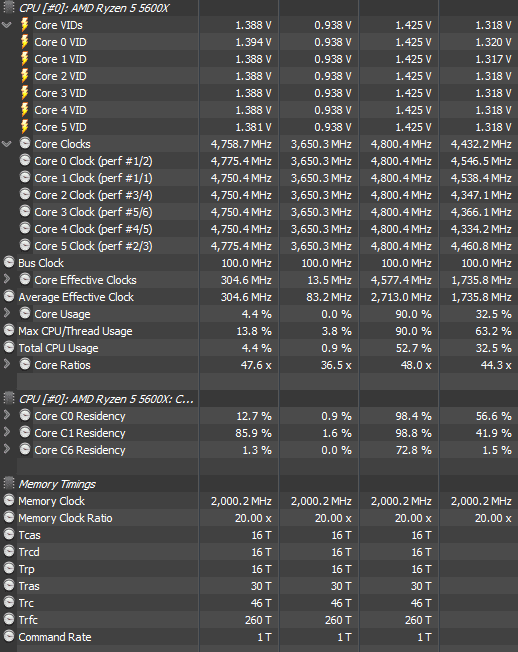
Task: Click the icon for Max CPU/Thread Usage
Action: 9,331
